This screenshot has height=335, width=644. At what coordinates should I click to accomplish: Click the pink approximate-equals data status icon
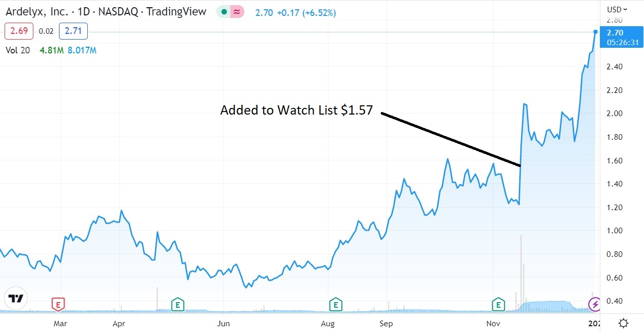click(x=237, y=12)
